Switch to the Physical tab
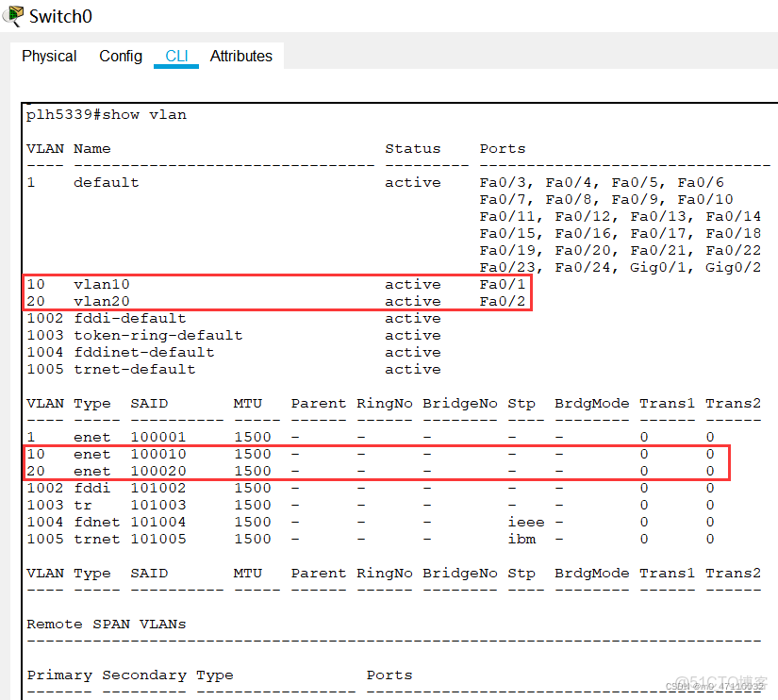The width and height of the screenshot is (778, 700). coord(49,56)
